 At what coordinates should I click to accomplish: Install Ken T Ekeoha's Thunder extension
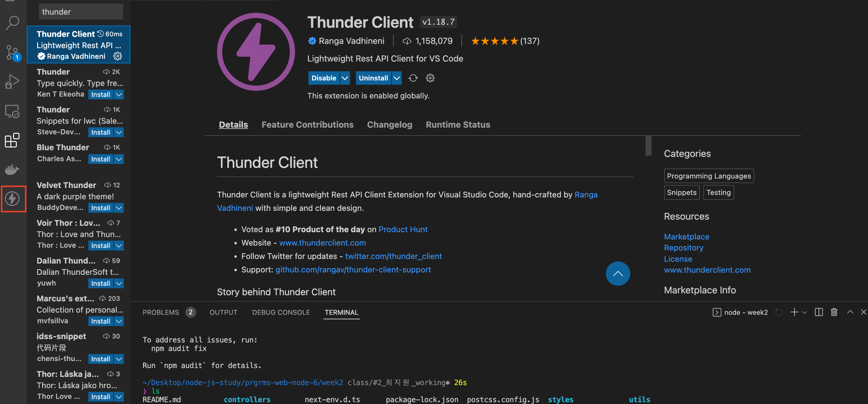tap(100, 95)
